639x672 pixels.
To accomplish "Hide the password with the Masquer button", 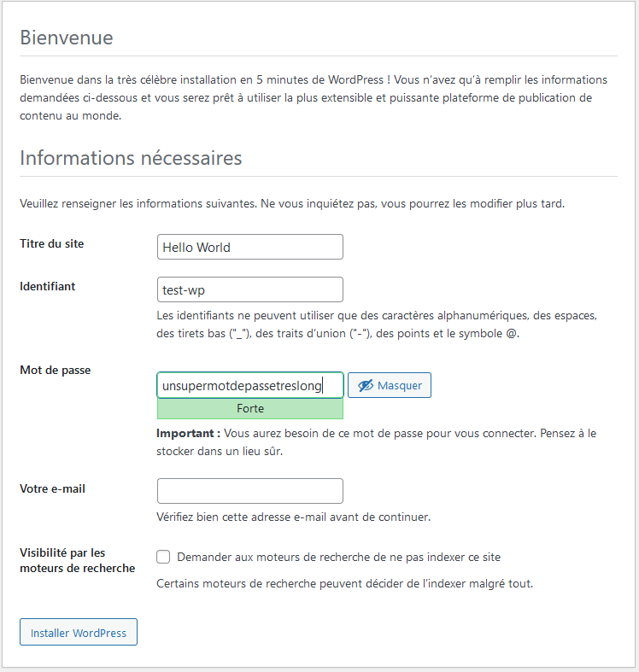I will [x=390, y=385].
